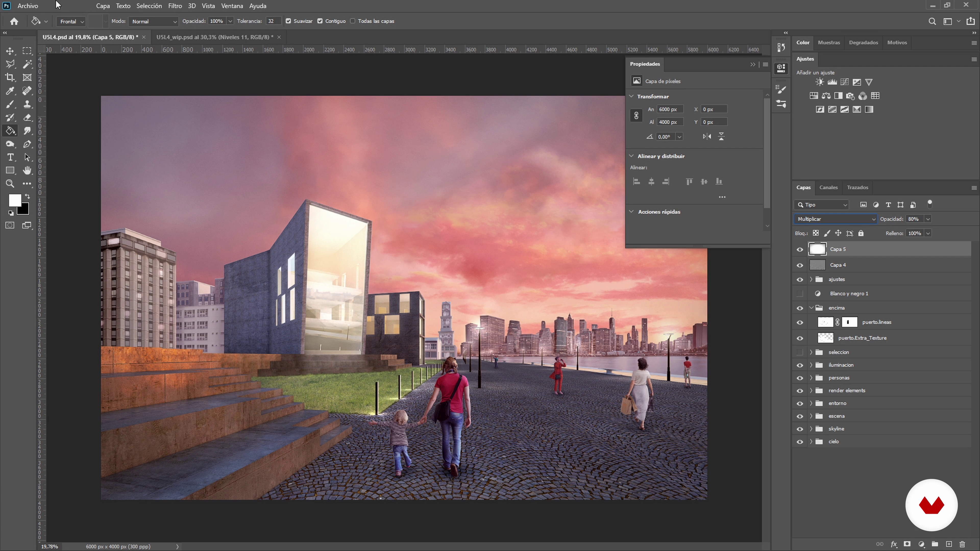Open the Frontal fill source dropdown

(x=71, y=22)
